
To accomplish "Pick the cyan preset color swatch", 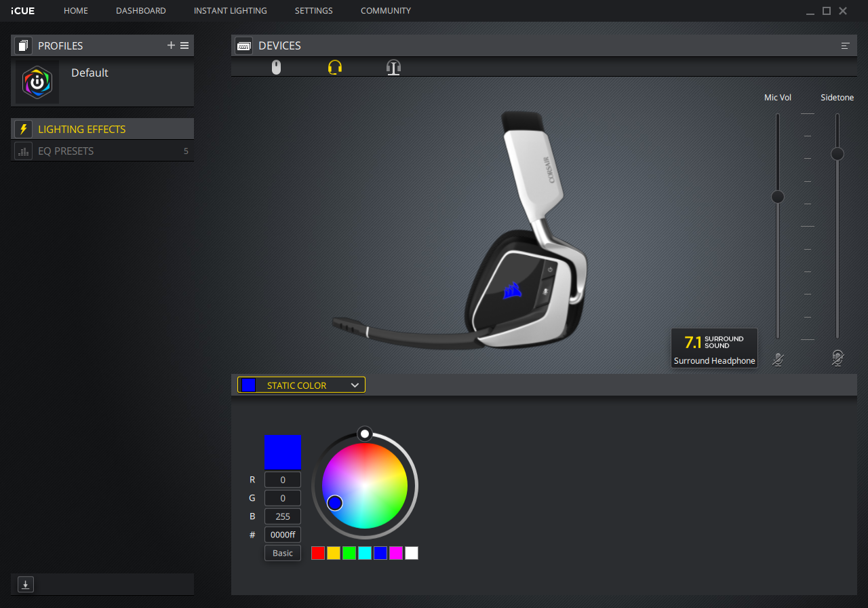I will pos(365,553).
